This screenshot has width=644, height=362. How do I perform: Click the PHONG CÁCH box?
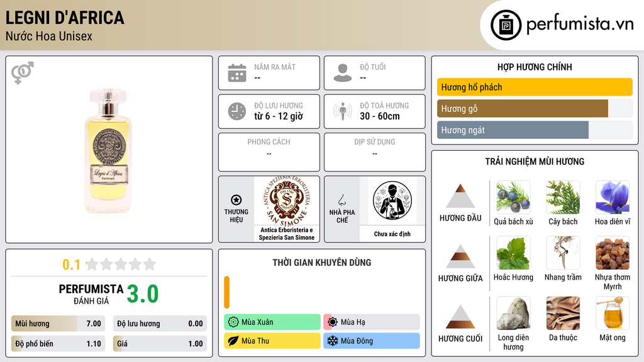tap(269, 152)
